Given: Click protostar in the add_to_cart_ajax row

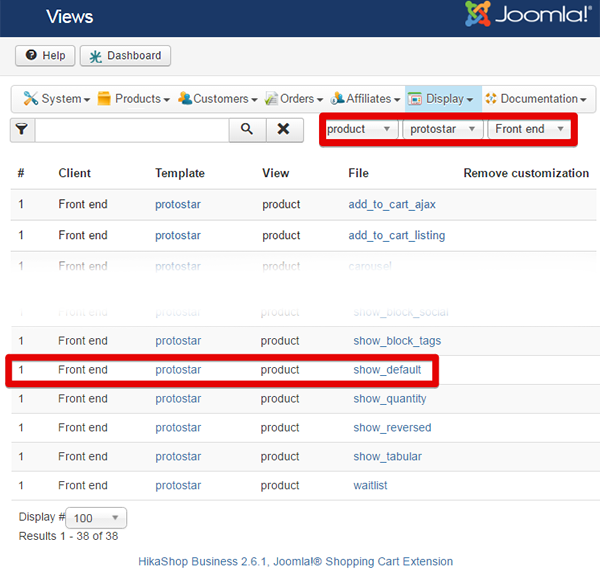Looking at the screenshot, I should coord(178,205).
